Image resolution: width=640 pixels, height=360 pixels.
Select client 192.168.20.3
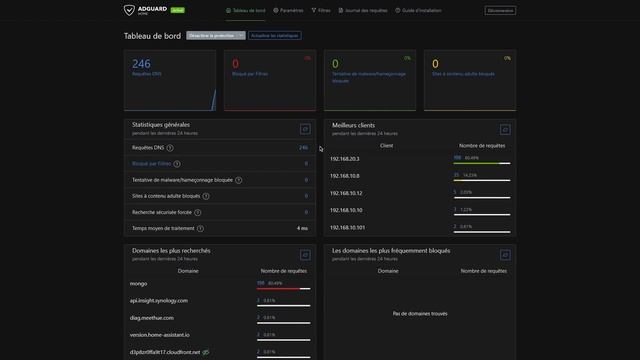pos(344,159)
